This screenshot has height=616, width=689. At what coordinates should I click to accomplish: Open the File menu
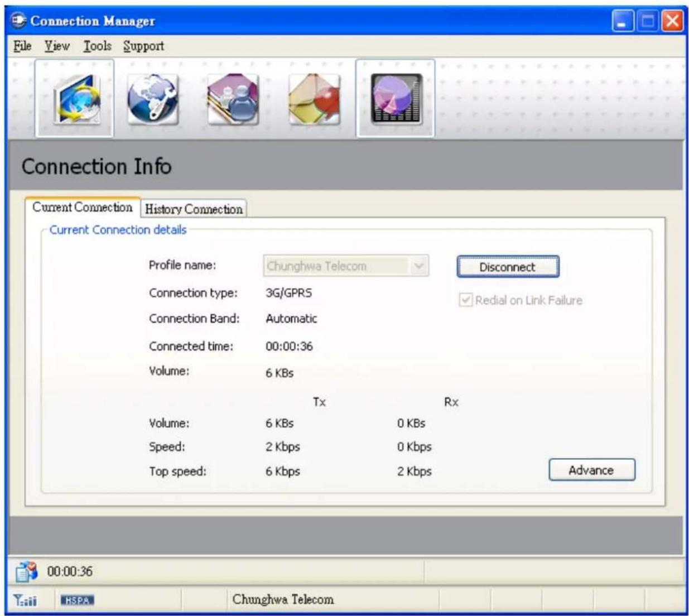tap(22, 46)
